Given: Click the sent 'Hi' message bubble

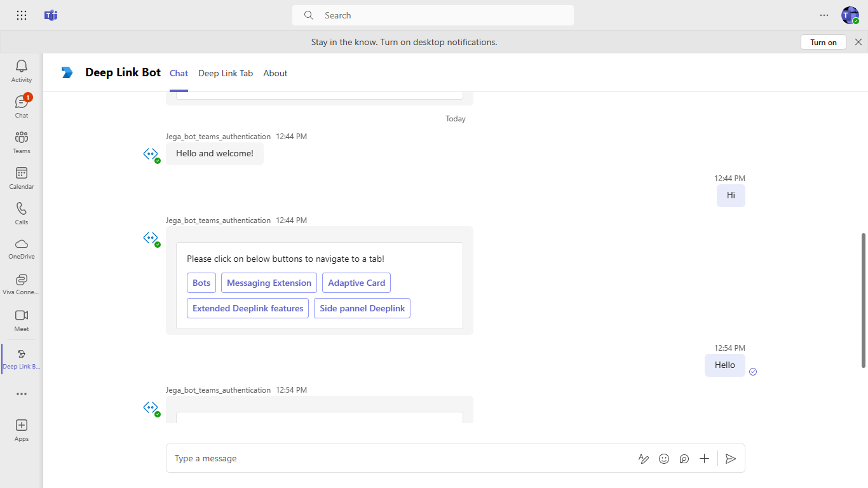Looking at the screenshot, I should click(731, 196).
